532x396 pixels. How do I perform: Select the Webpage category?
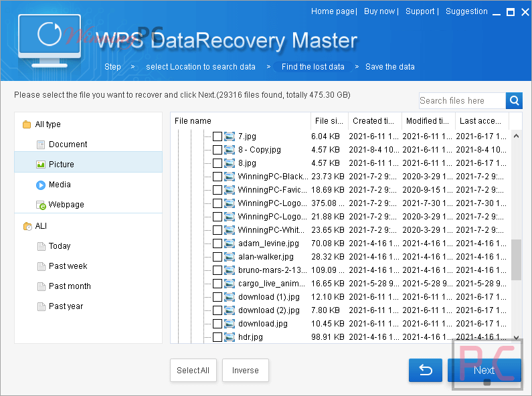88,205
